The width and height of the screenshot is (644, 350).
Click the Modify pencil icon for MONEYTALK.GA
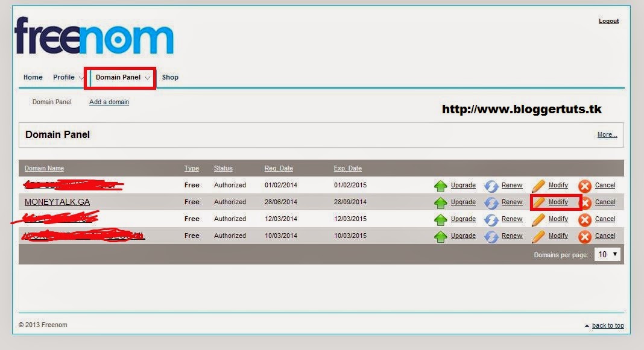(x=538, y=202)
